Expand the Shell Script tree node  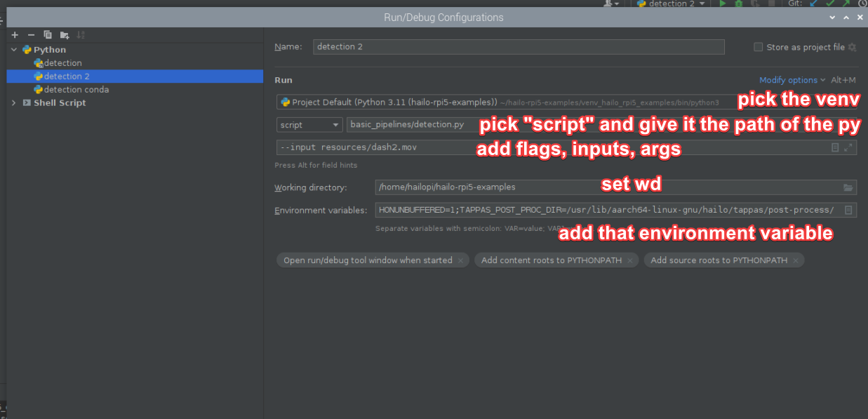(x=14, y=102)
